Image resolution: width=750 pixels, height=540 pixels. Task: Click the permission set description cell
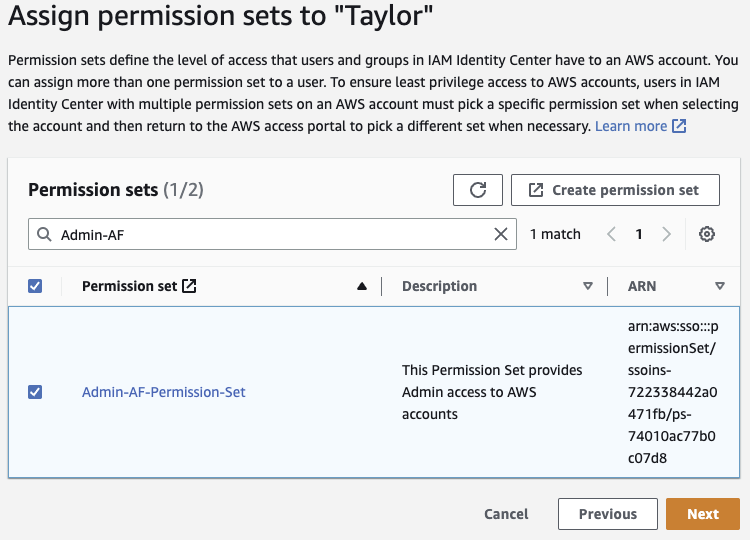(492, 392)
